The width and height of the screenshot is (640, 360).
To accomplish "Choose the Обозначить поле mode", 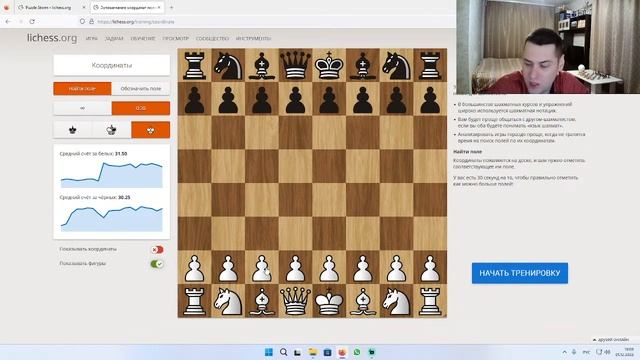I will point(141,89).
